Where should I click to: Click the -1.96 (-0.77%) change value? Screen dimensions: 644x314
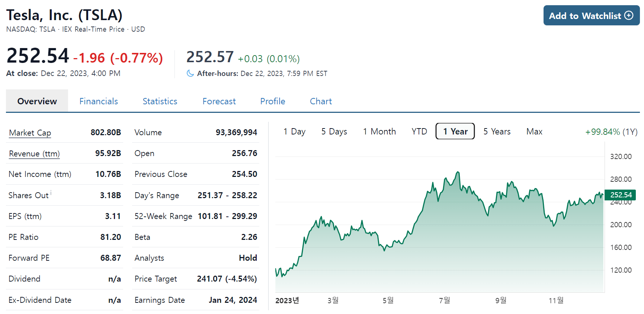point(118,58)
